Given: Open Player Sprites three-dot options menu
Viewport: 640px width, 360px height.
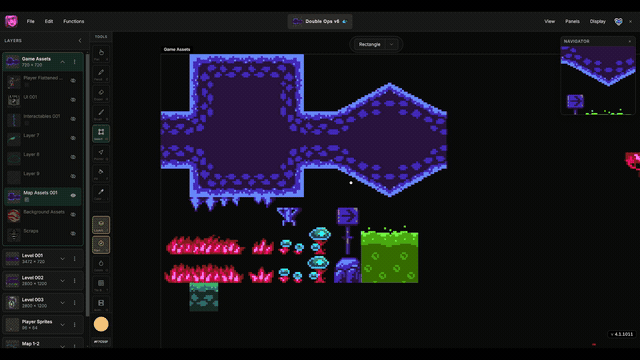Looking at the screenshot, I should [74, 324].
